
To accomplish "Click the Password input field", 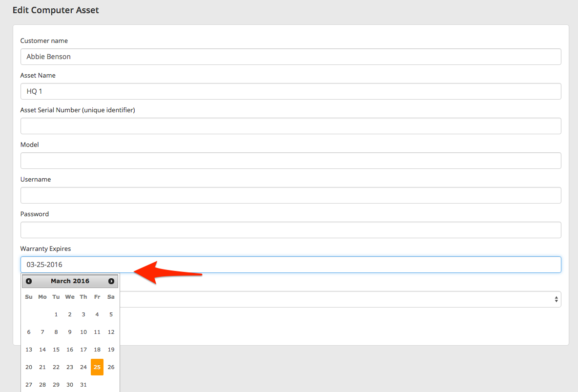I will (290, 230).
